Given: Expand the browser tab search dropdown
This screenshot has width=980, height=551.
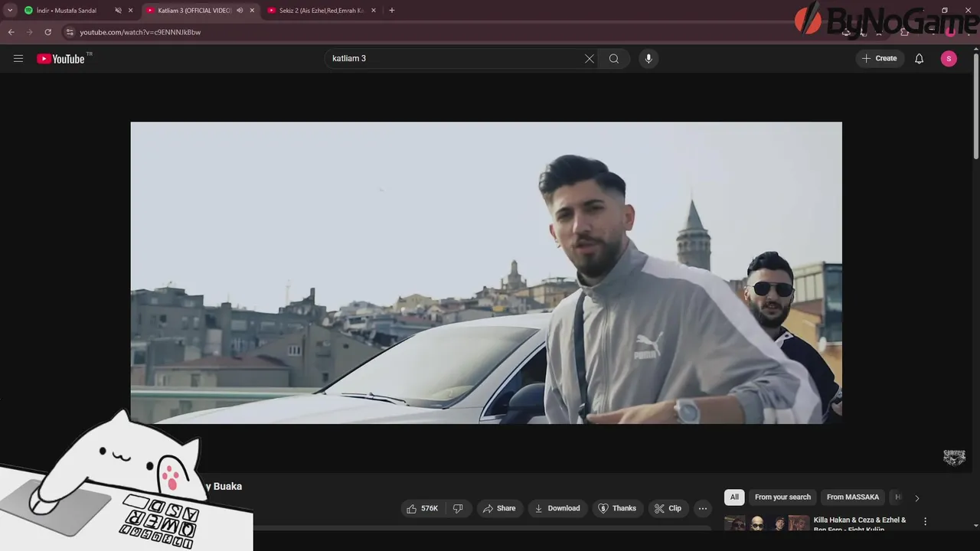Looking at the screenshot, I should point(10,11).
